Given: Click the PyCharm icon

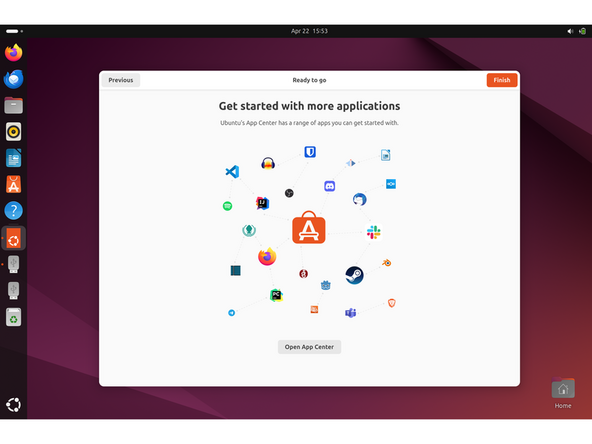Looking at the screenshot, I should (276, 295).
